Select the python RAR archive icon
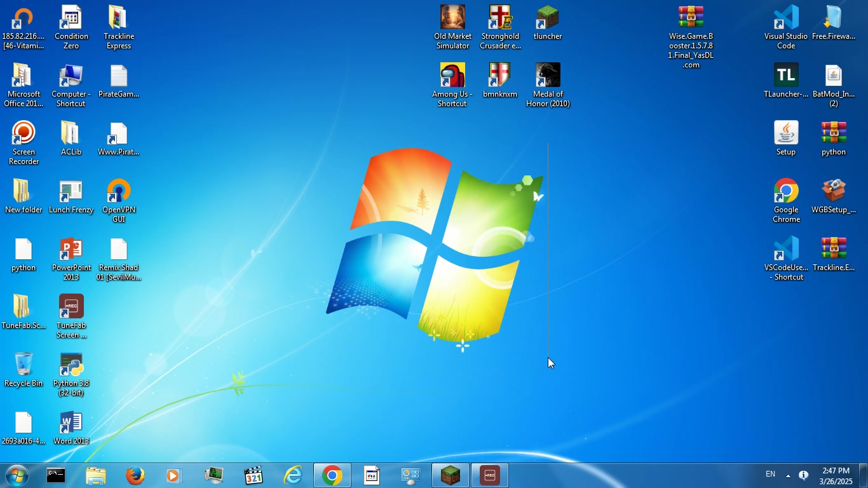The image size is (868, 488). (834, 139)
